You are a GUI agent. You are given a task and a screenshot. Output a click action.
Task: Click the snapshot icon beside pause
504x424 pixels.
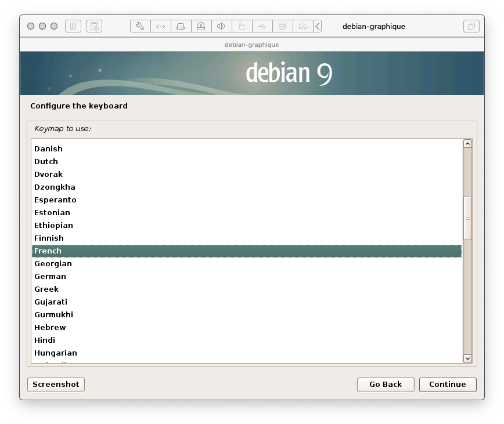[x=94, y=26]
